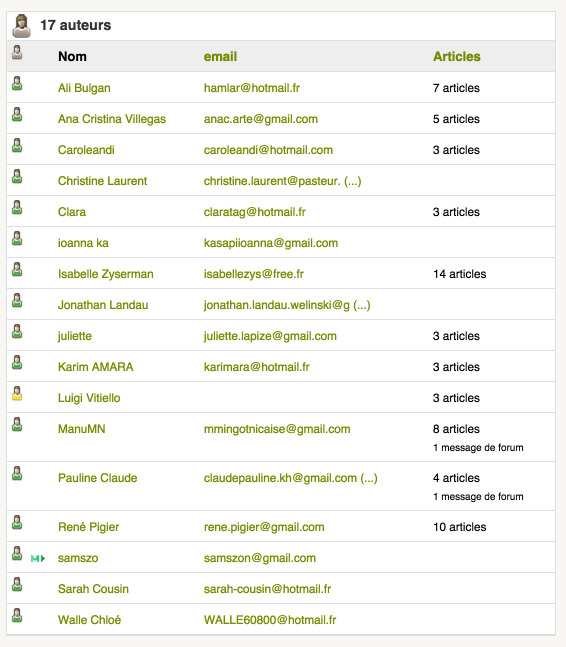The height and width of the screenshot is (647, 566).
Task: Click the status icon beside Isabelle Zyserman
Action: [x=17, y=269]
